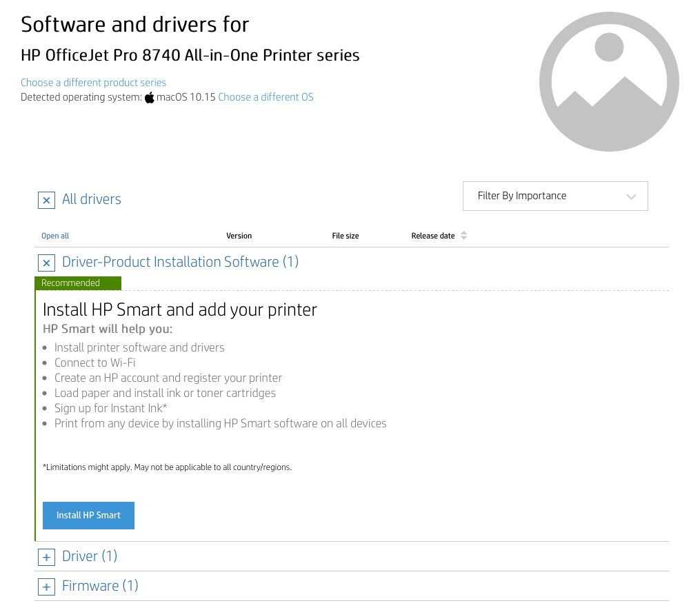Click 'HP OfficeJet Pro 8740' product title
Viewport: 700px width, 610px height.
coord(190,55)
